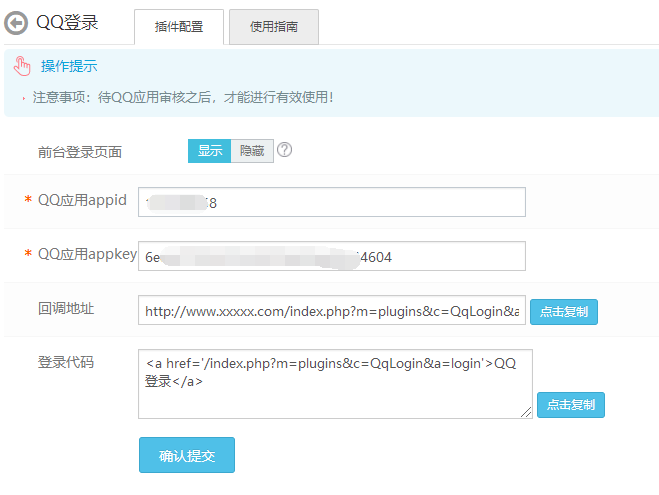Select 显示 for the front login page
The height and width of the screenshot is (495, 659).
click(x=210, y=151)
